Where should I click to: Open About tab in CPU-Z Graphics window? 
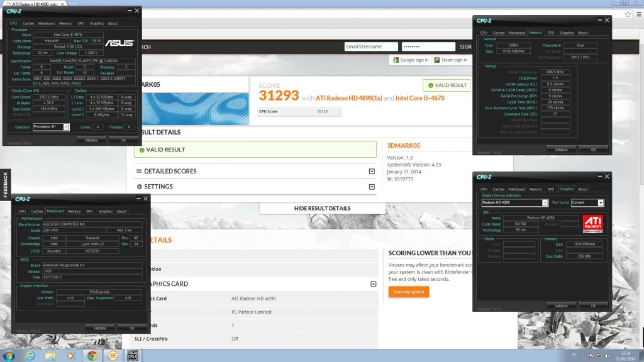pyautogui.click(x=583, y=189)
